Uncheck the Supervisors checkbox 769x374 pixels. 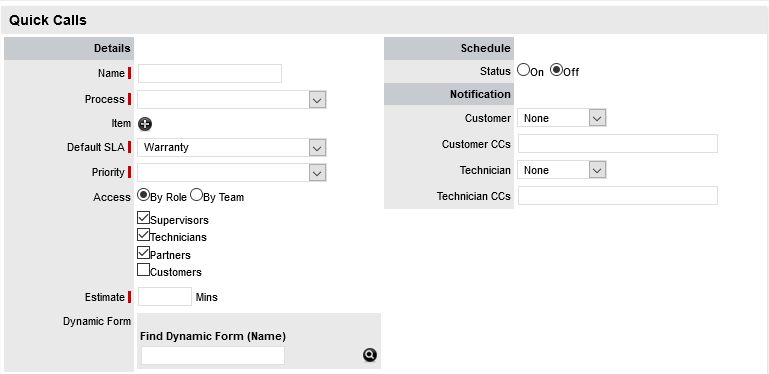(x=143, y=218)
